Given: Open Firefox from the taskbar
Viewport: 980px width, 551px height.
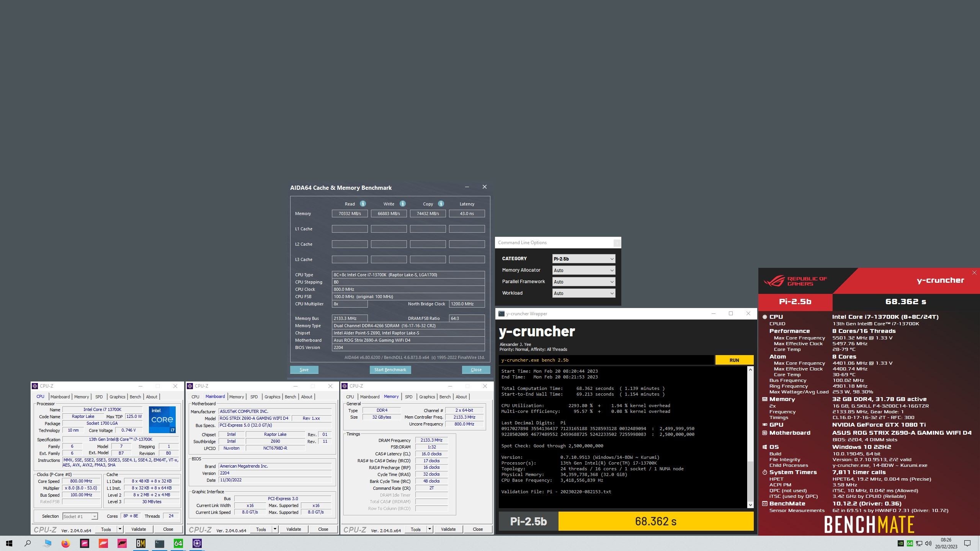Looking at the screenshot, I should pyautogui.click(x=66, y=543).
